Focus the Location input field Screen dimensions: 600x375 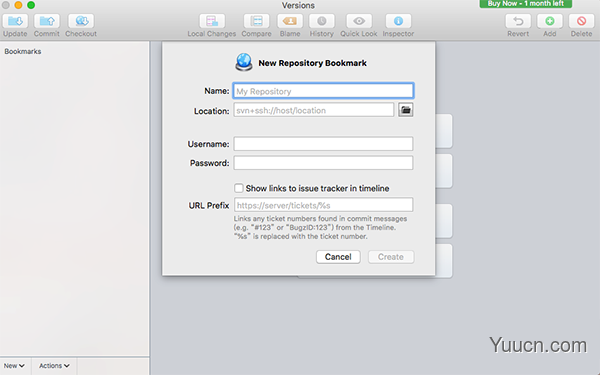[314, 110]
